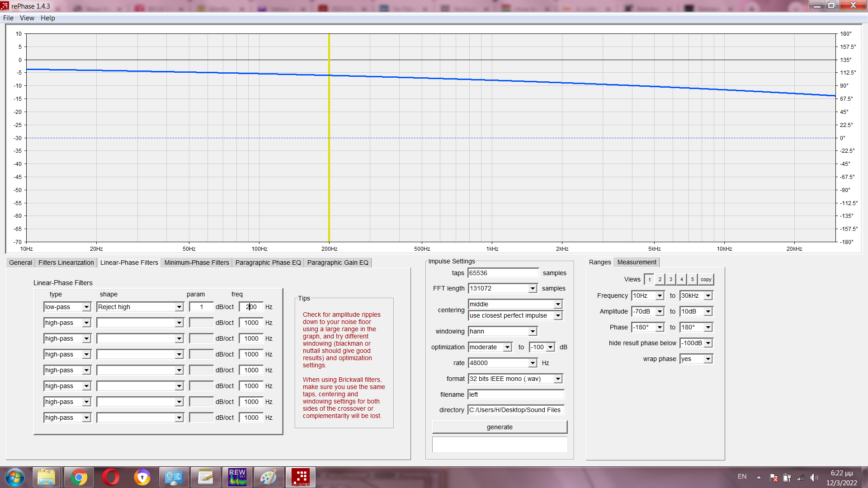Expand the wrap phase dropdown
This screenshot has width=868, height=488.
(708, 359)
